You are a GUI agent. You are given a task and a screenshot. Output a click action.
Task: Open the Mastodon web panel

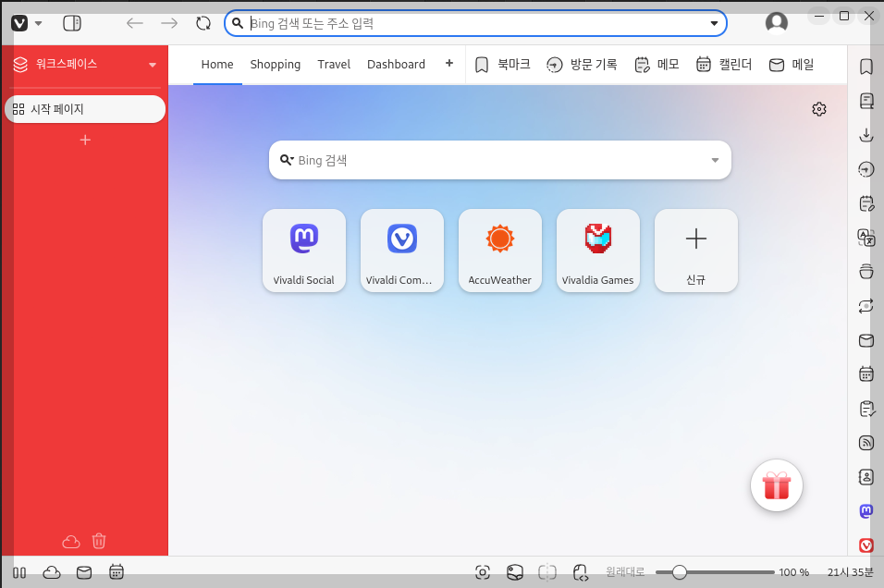pyautogui.click(x=866, y=511)
